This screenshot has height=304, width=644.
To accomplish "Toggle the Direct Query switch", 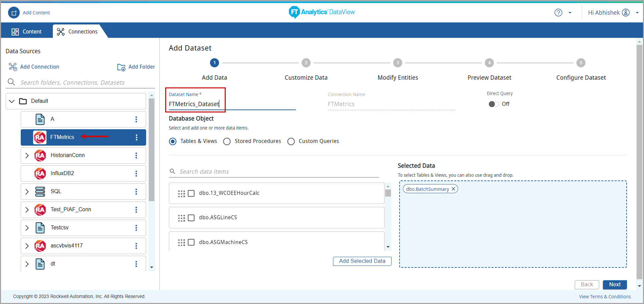I will tap(494, 104).
